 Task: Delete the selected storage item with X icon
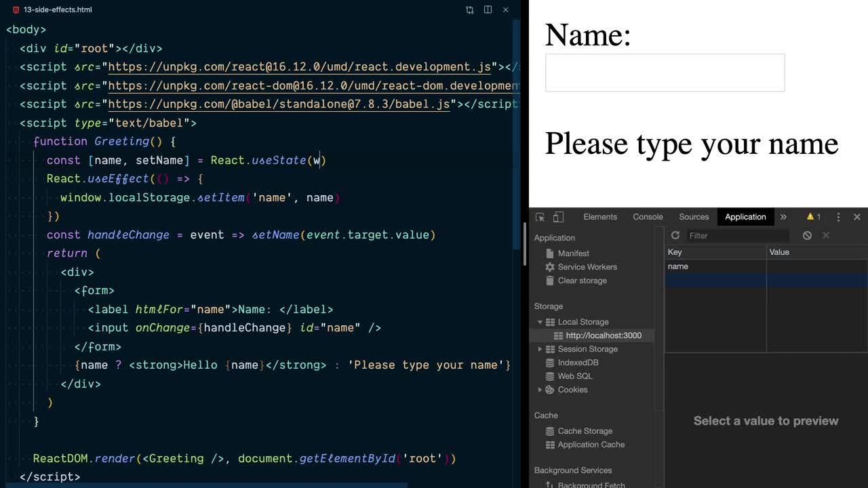pyautogui.click(x=826, y=235)
